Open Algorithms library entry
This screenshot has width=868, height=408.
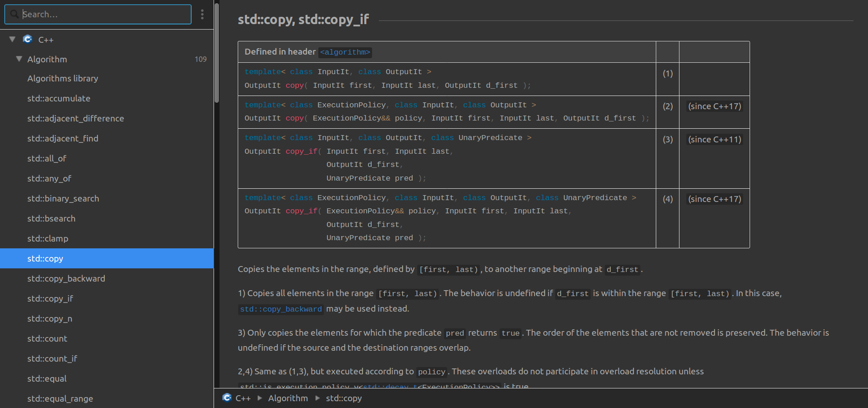click(107, 78)
